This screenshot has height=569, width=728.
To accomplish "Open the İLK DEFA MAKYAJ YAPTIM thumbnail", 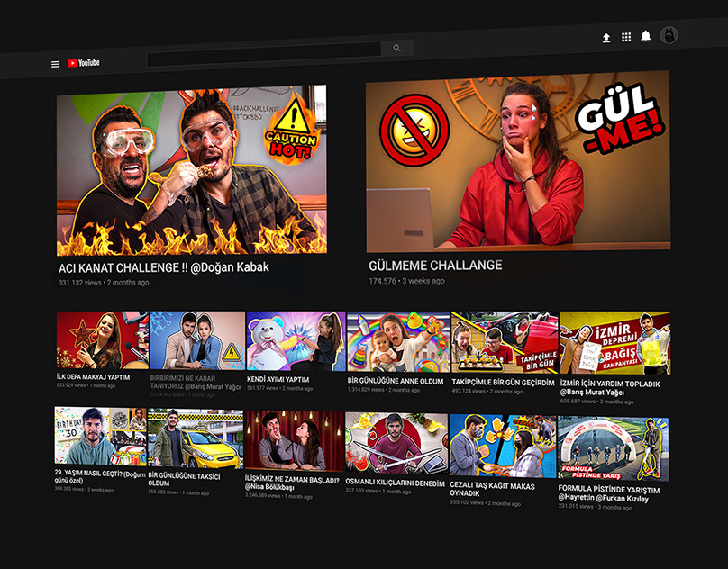I will (x=103, y=339).
